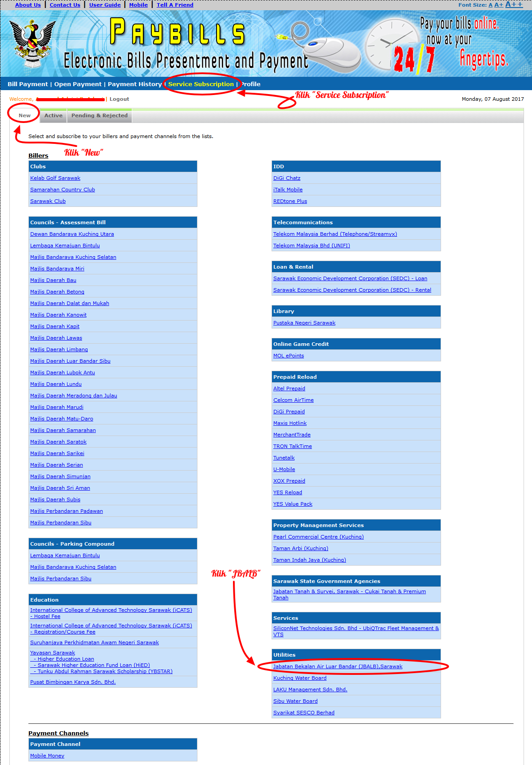Select iTalk Mobile biller
The height and width of the screenshot is (765, 532).
(x=288, y=190)
